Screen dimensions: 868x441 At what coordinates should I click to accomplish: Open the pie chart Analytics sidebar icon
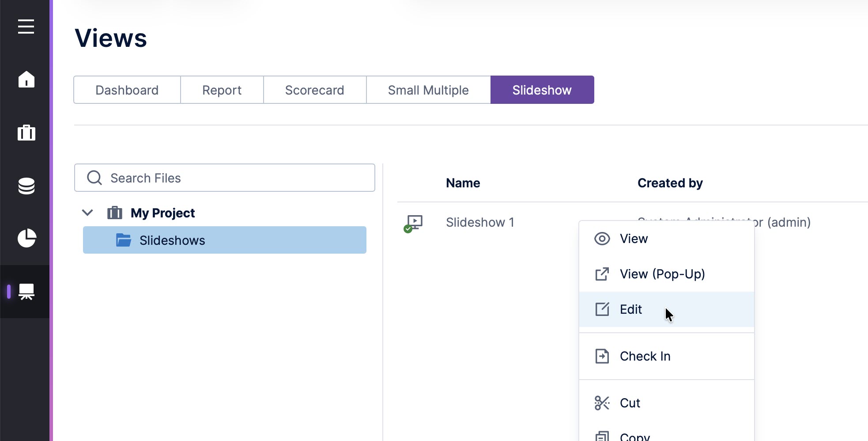click(26, 239)
